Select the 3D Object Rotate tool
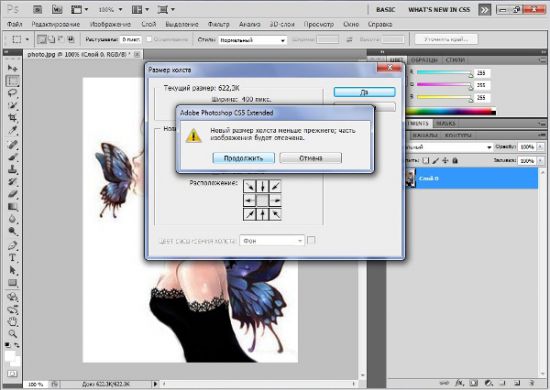Screen dimensions: 550x390 [13, 297]
